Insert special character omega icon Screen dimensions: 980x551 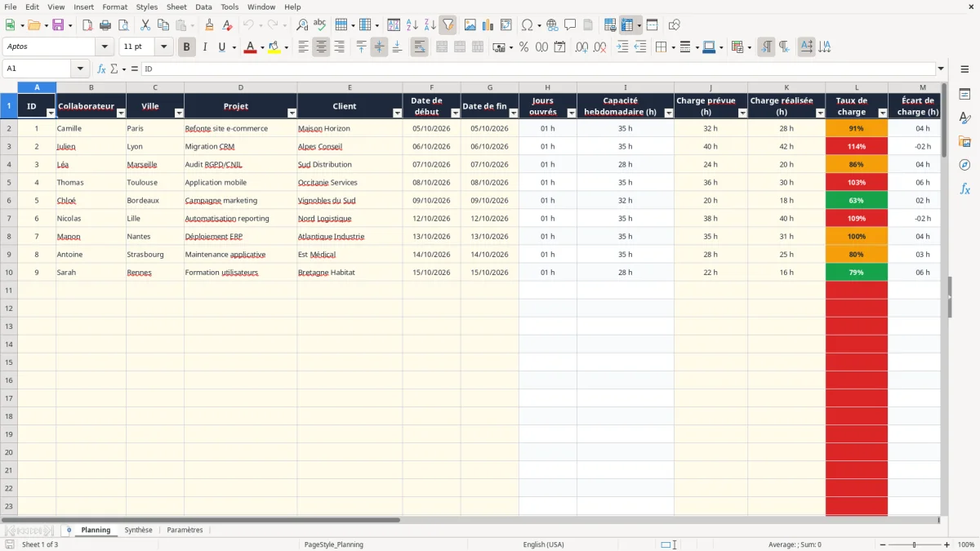527,25
